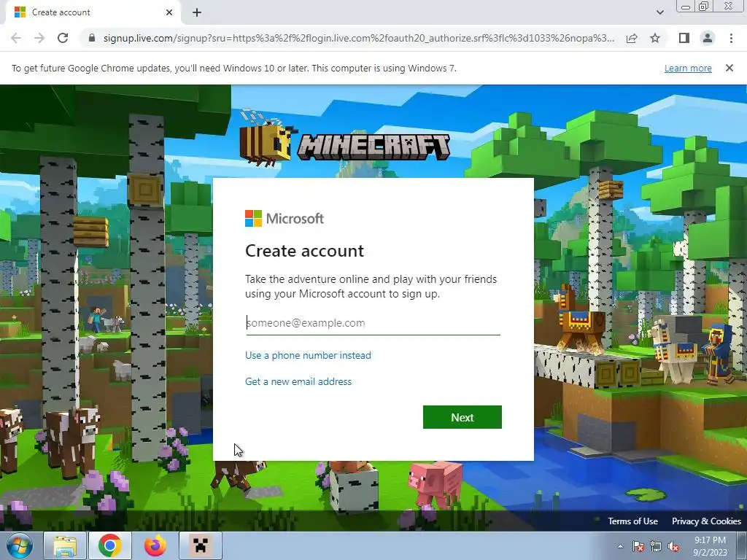
Task: Click the Action Center flag icon
Action: point(638,546)
